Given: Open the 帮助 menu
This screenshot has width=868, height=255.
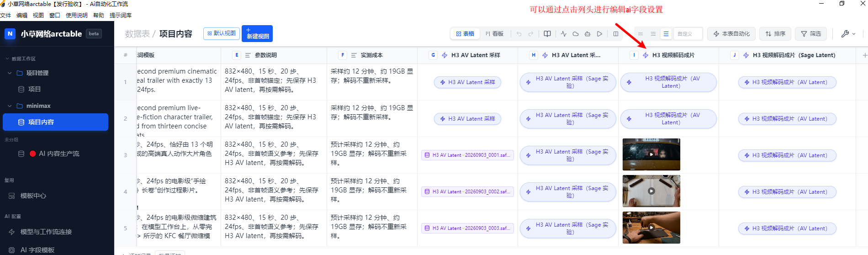Looking at the screenshot, I should 99,15.
